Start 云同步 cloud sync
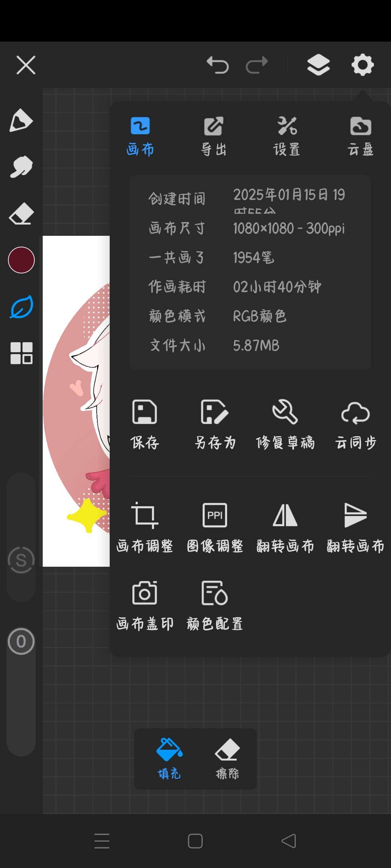This screenshot has height=868, width=391. pyautogui.click(x=356, y=425)
